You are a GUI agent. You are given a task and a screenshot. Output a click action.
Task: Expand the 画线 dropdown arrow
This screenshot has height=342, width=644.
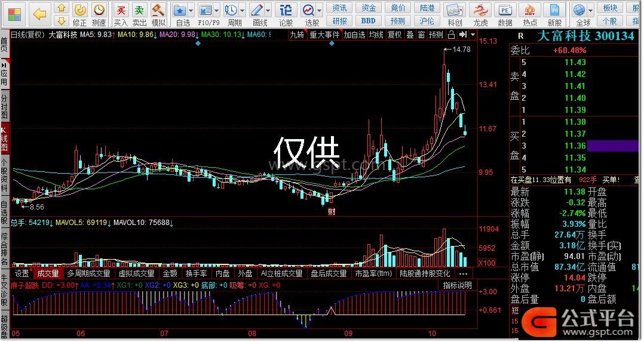tap(268, 10)
